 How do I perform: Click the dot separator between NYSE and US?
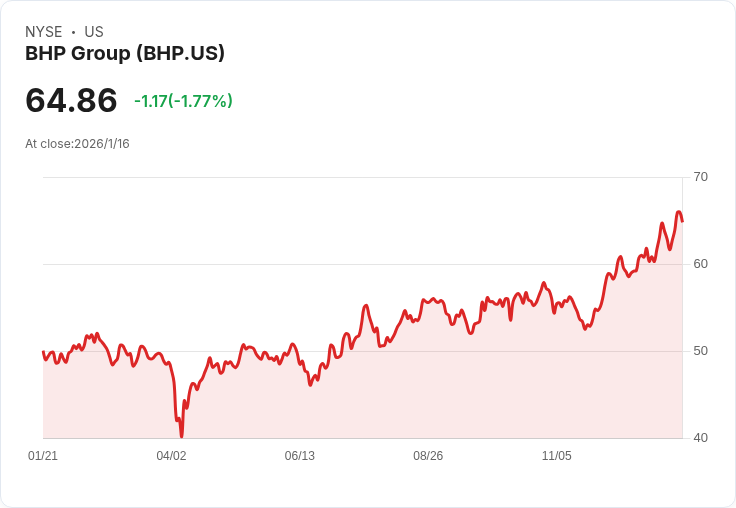pyautogui.click(x=73, y=32)
